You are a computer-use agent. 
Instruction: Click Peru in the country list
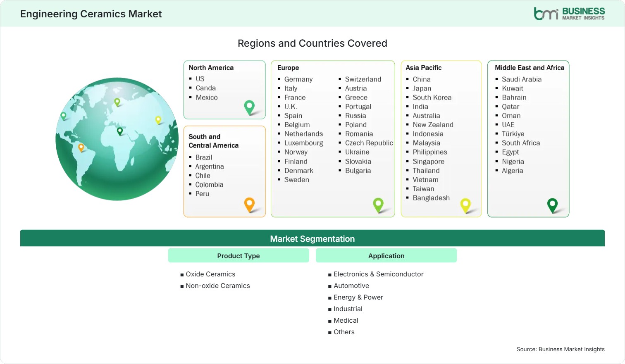(x=202, y=194)
